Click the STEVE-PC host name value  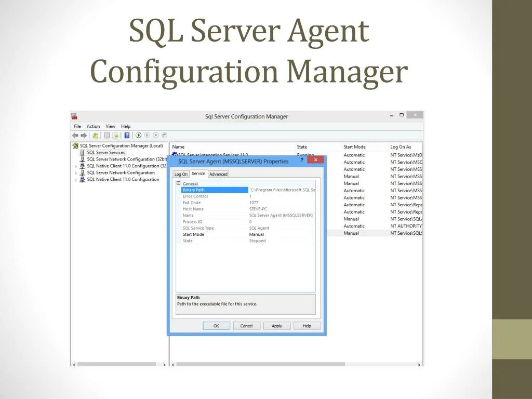258,209
